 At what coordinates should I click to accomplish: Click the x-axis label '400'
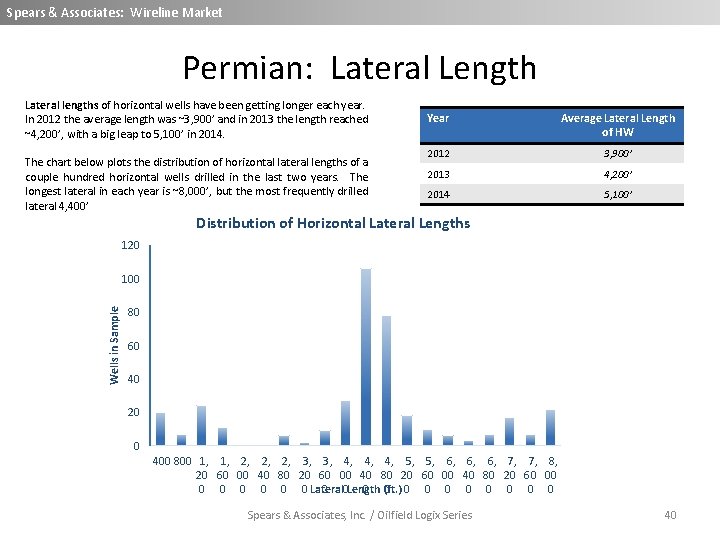[x=161, y=461]
